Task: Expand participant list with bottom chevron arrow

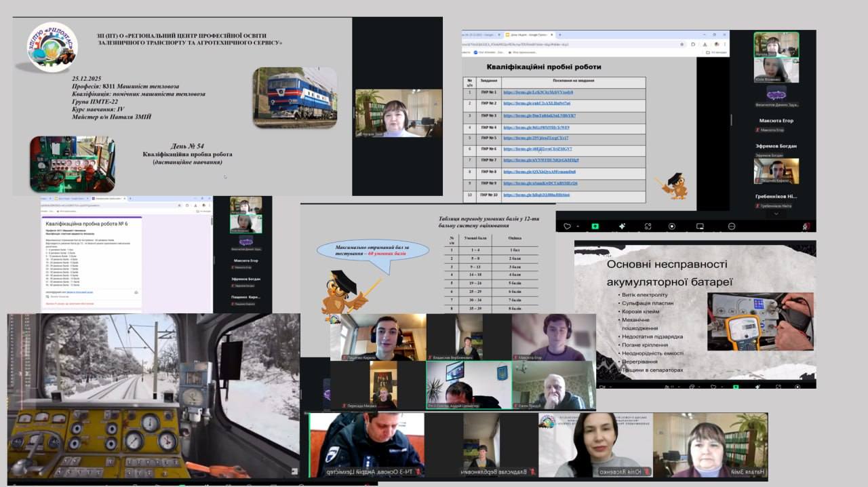Action: click(776, 214)
